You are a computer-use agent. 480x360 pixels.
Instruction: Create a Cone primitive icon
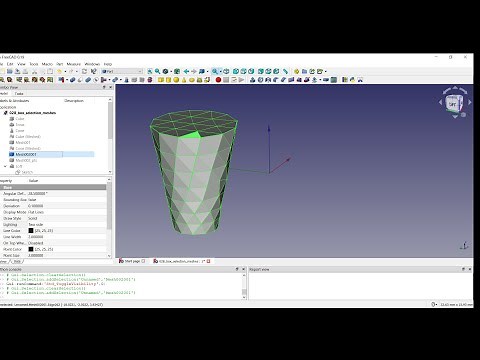(x=184, y=80)
